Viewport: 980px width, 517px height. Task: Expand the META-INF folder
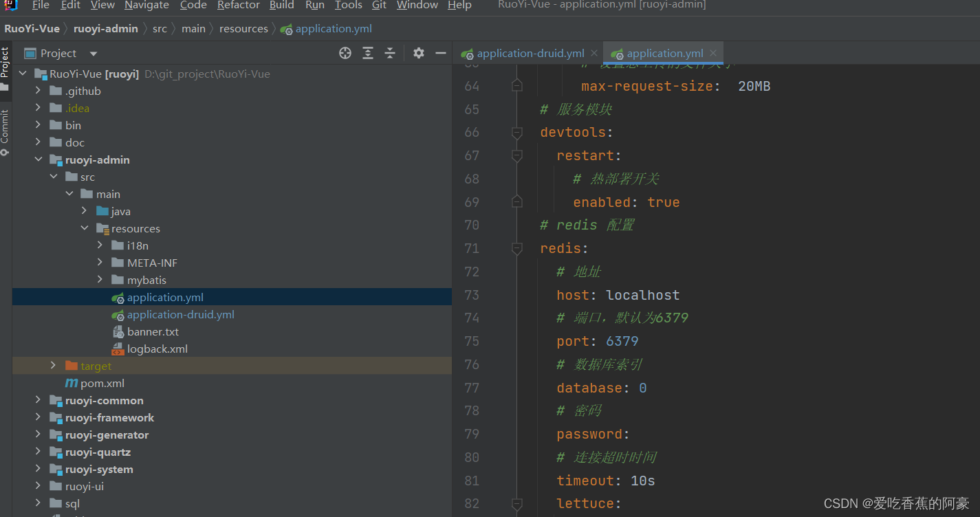point(100,263)
